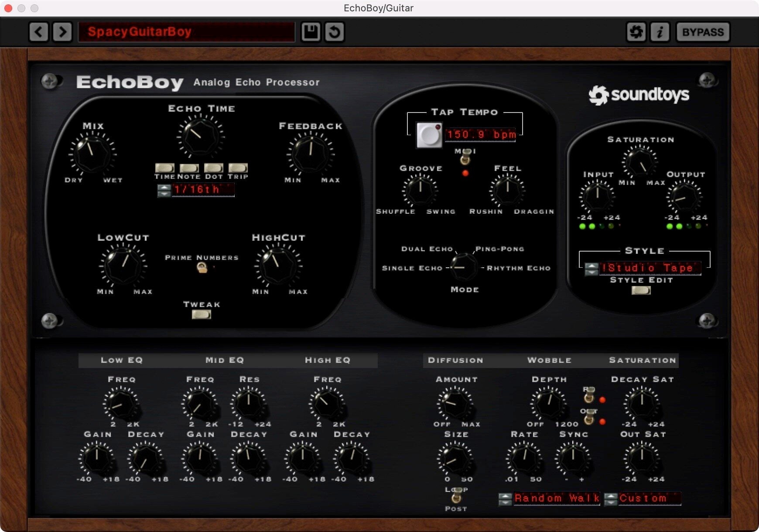
Task: Click the Low EQ Decay knob
Action: (145, 459)
